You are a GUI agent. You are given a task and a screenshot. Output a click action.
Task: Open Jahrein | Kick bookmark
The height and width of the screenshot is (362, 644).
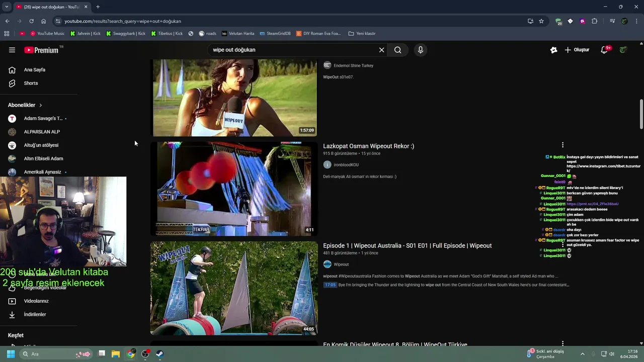coord(85,34)
